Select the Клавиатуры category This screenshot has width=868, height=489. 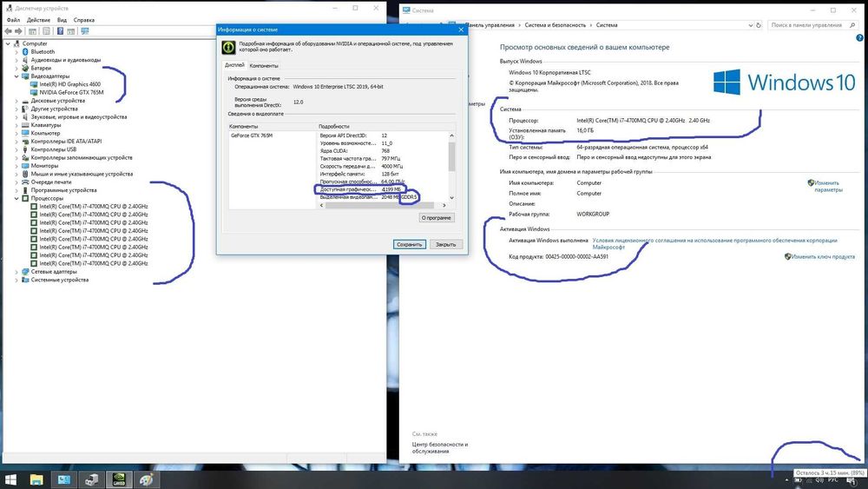point(45,125)
